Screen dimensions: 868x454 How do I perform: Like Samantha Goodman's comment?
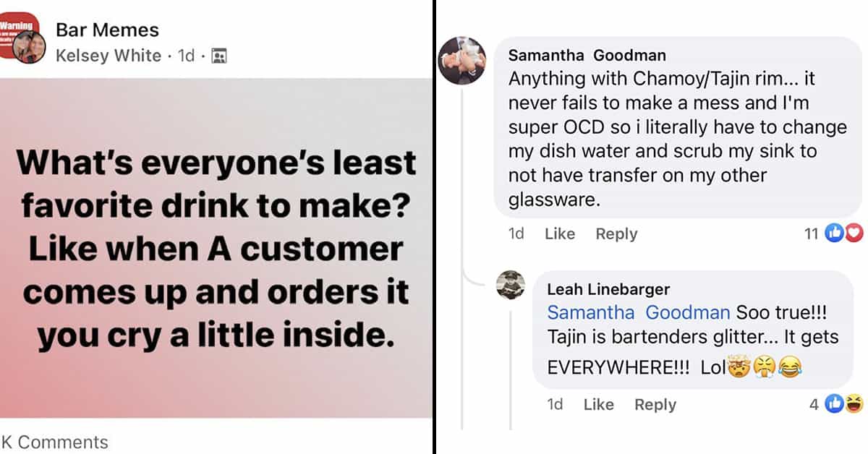[559, 234]
